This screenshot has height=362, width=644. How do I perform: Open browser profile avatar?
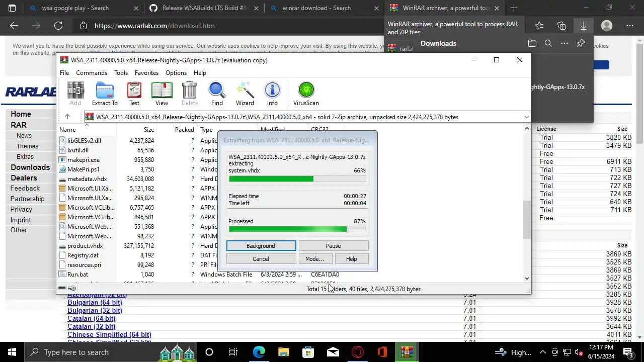(x=607, y=26)
